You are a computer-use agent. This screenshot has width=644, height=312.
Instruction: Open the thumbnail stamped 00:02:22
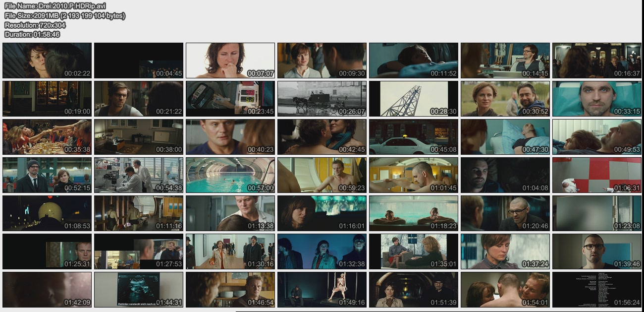[47, 61]
